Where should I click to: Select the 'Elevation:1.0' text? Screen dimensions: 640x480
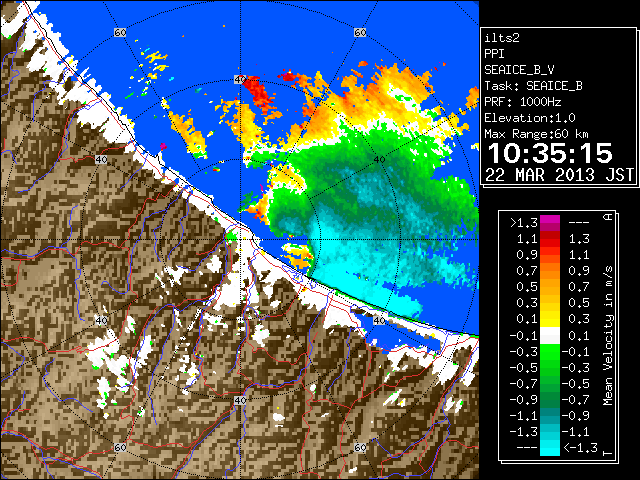530,118
